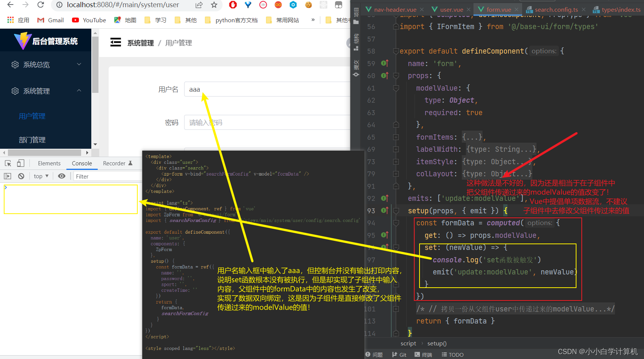Expand folded formItems block on line 65

pos(396,137)
